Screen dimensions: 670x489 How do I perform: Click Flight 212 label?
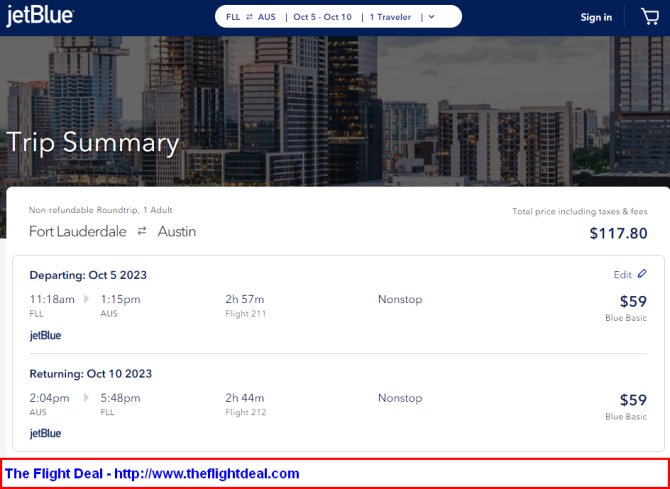[246, 412]
